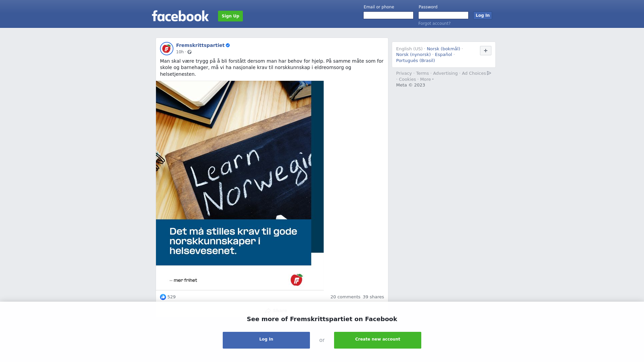644x362 pixels.
Task: Open the Fremskrittspartiet page name link
Action: [200, 45]
